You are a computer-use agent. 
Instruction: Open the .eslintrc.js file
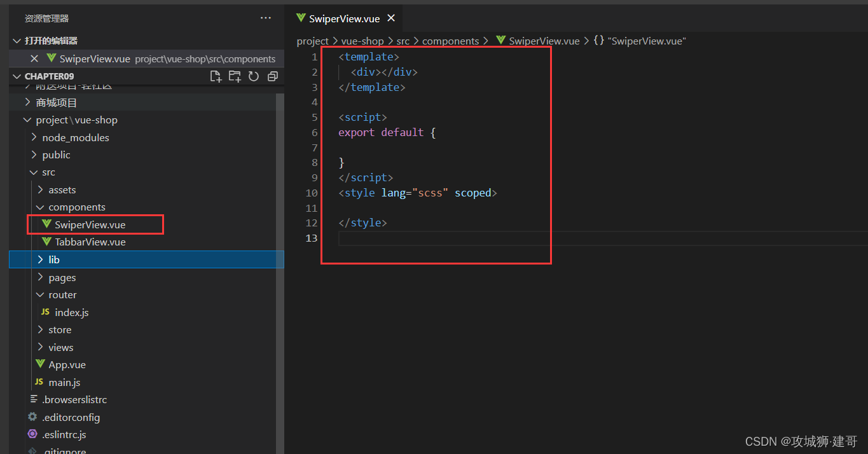64,434
